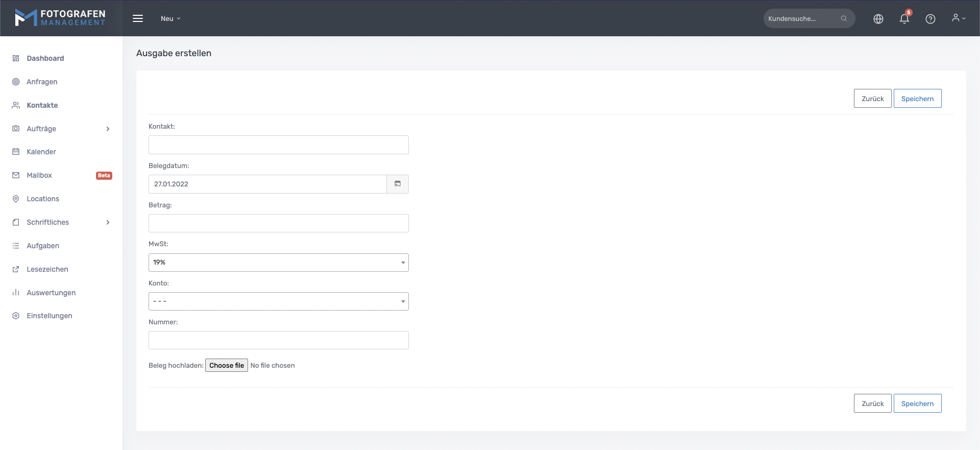Click Choose file to upload Beleg
The width and height of the screenshot is (980, 450).
tap(227, 365)
